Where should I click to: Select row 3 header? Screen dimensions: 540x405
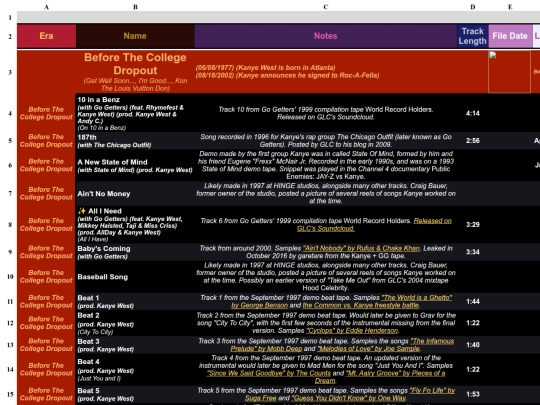click(10, 72)
